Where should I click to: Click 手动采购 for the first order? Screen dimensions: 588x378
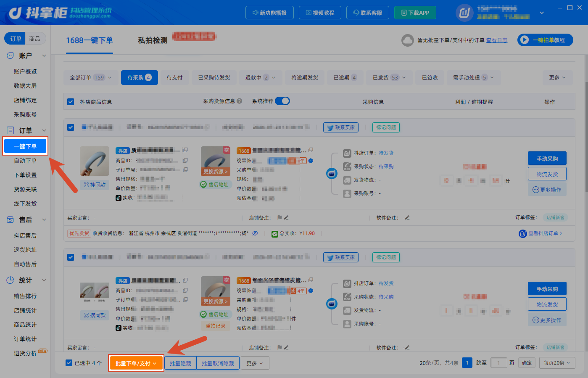click(x=547, y=159)
